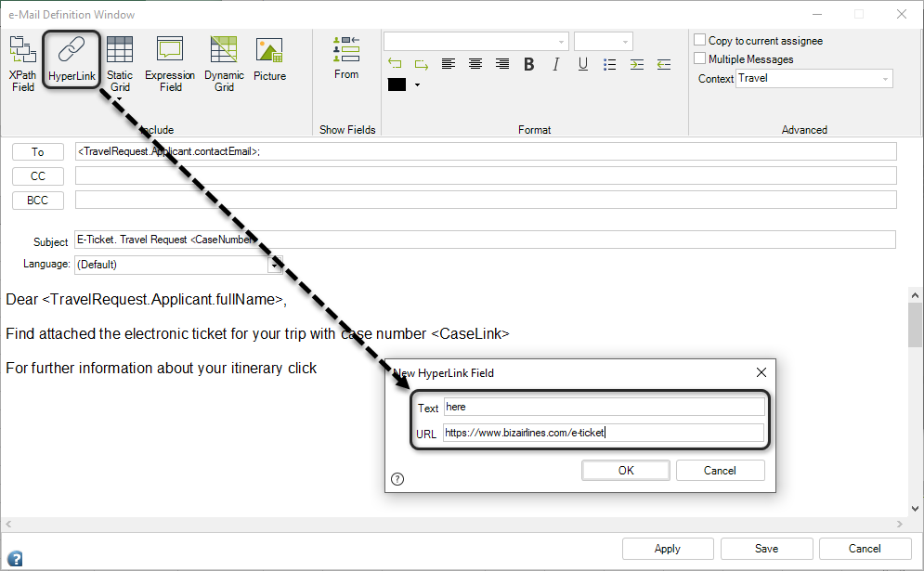This screenshot has height=571, width=924.
Task: Cancel the e-Mail Definition Window
Action: click(x=865, y=549)
